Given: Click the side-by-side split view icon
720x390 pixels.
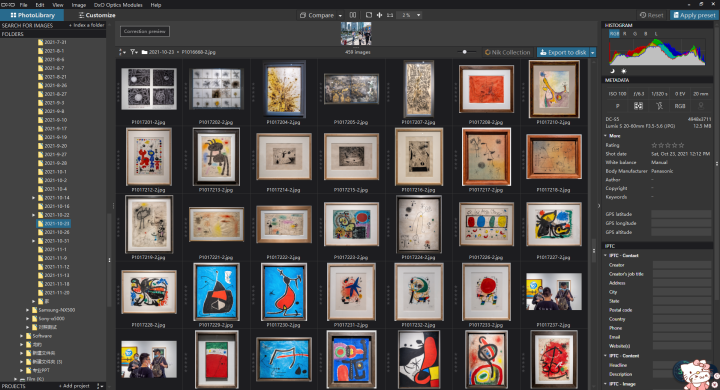Looking at the screenshot, I should (x=353, y=15).
